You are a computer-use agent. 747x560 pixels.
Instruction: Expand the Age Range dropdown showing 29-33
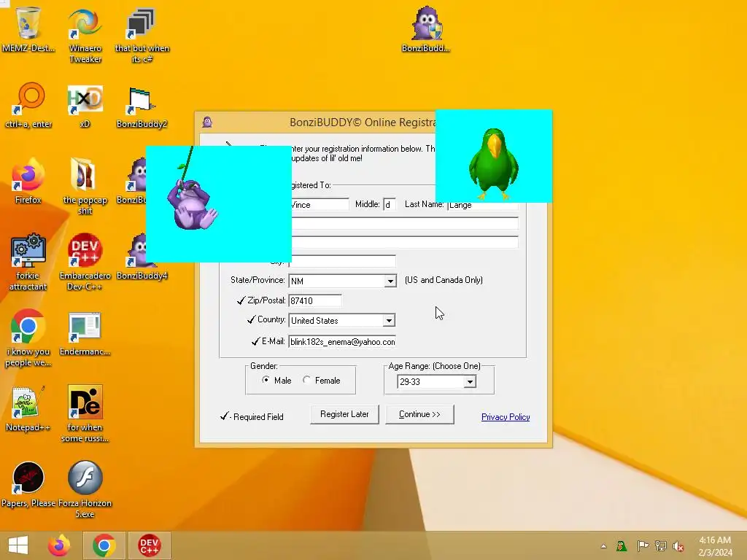[x=470, y=382]
